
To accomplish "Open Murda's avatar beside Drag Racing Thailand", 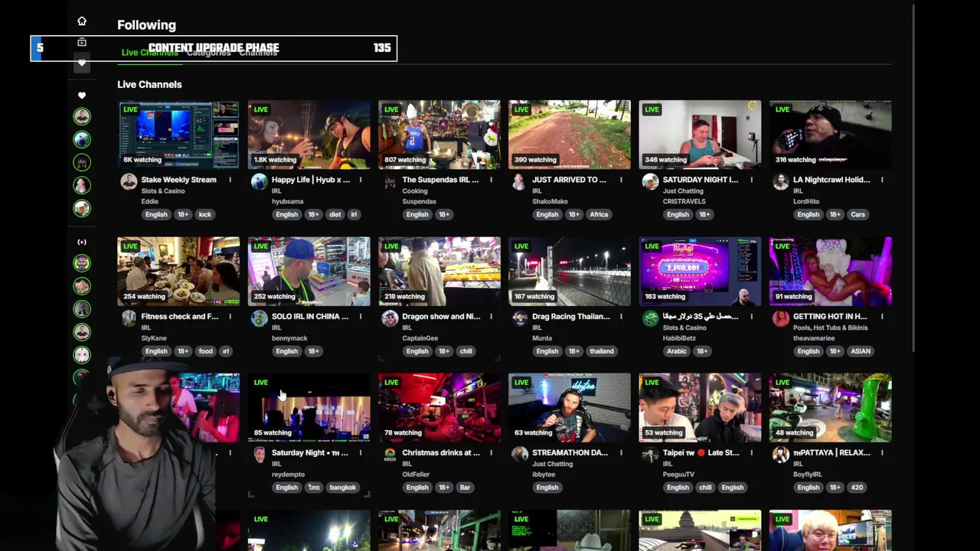I will [520, 318].
